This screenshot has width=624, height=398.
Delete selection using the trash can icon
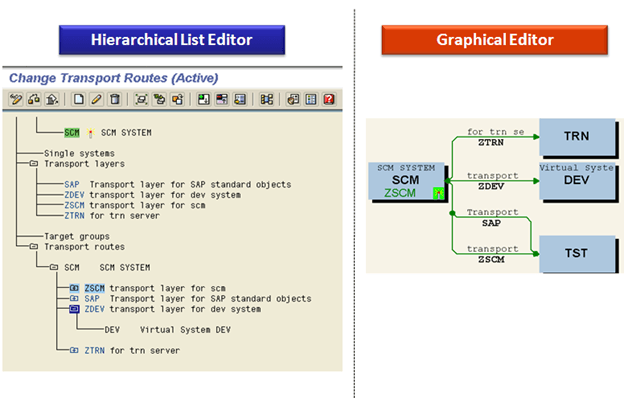coord(115,100)
